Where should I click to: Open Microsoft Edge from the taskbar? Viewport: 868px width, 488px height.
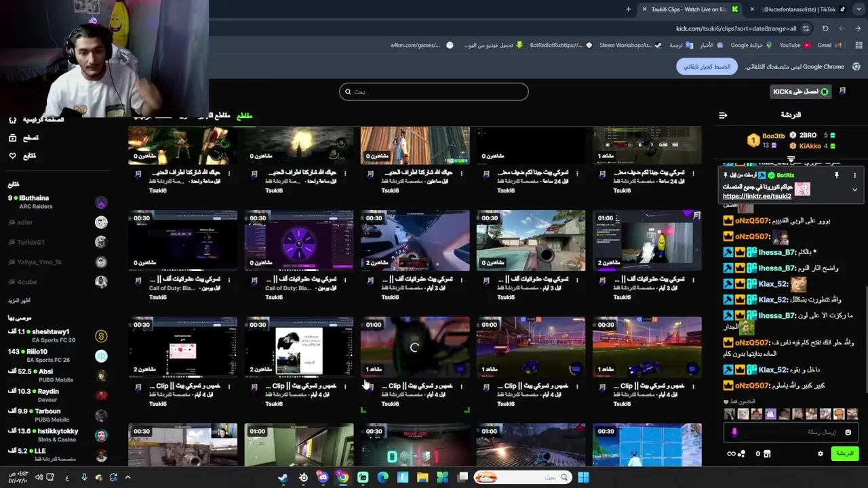(382, 477)
